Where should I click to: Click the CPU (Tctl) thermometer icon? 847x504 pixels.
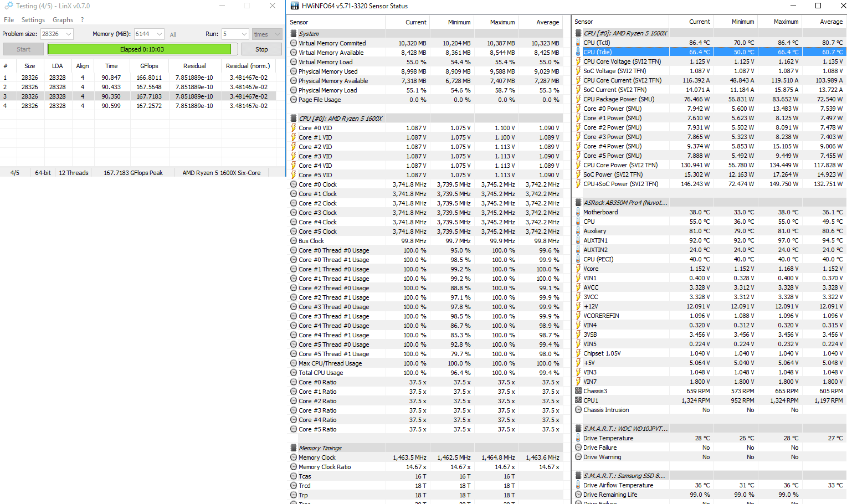[578, 43]
